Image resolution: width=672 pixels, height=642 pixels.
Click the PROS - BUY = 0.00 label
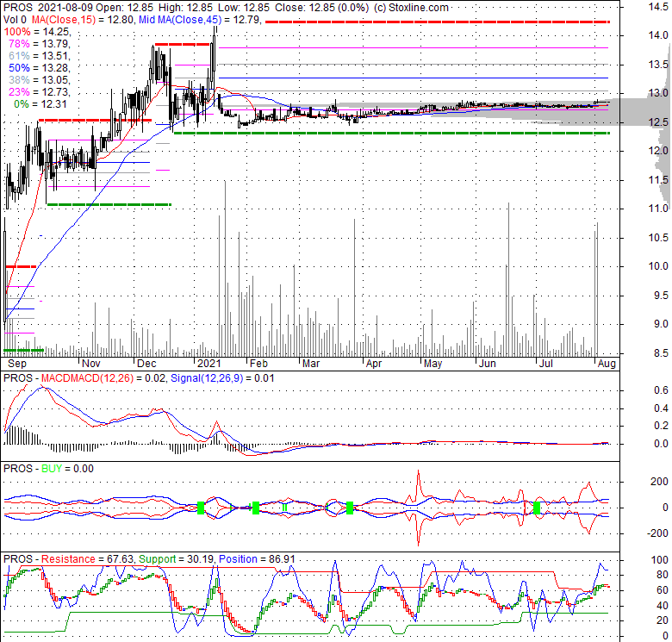pos(48,469)
